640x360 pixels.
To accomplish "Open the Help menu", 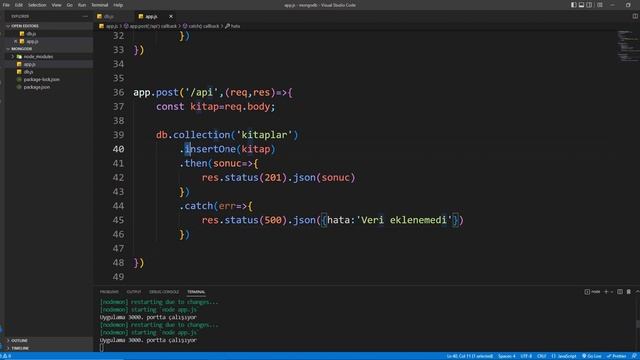I will [118, 5].
